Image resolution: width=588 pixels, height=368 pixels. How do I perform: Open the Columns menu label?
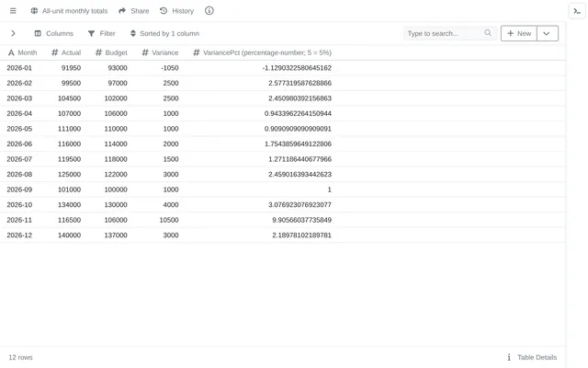[x=60, y=33]
